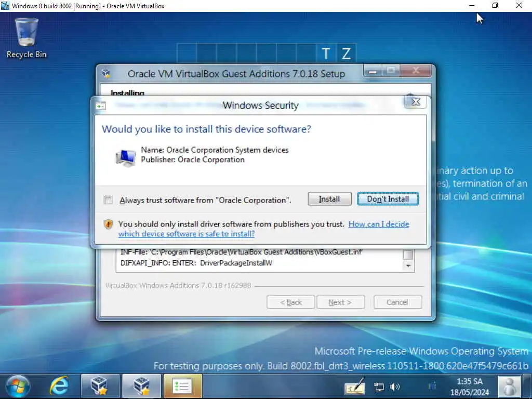Image resolution: width=532 pixels, height=399 pixels.
Task: Click the install log scrollbar thumb
Action: click(408, 255)
